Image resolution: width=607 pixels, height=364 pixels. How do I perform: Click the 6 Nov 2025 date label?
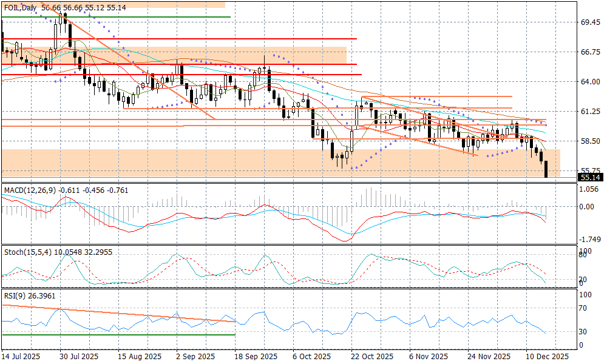430,357
